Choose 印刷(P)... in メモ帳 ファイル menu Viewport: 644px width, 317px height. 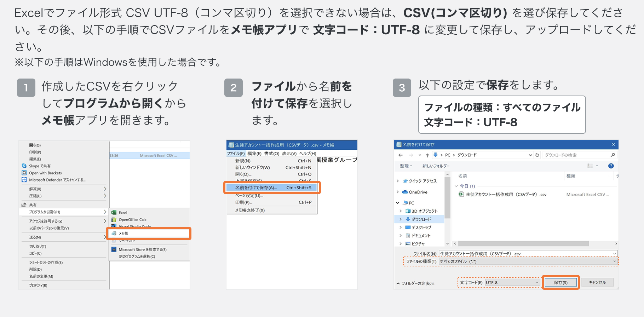(272, 202)
